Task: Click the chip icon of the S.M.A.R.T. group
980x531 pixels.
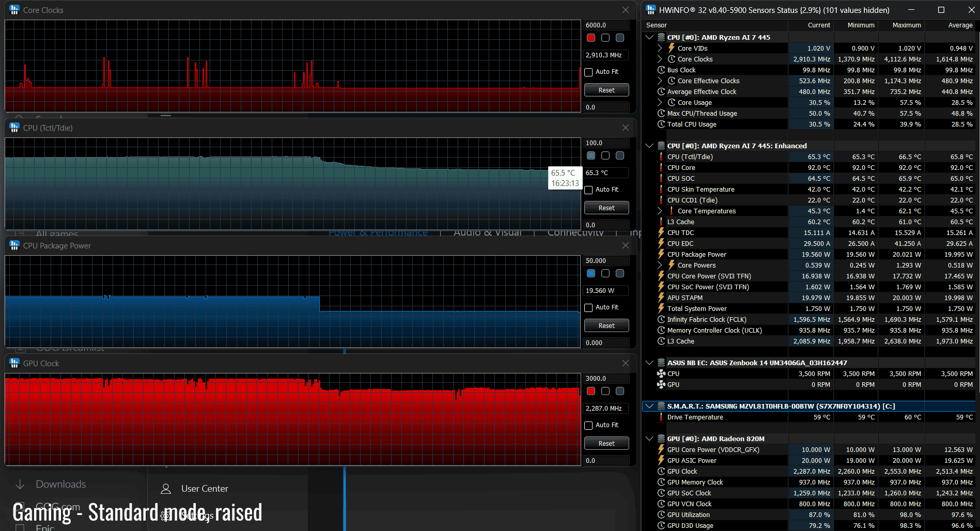Action: (x=661, y=406)
